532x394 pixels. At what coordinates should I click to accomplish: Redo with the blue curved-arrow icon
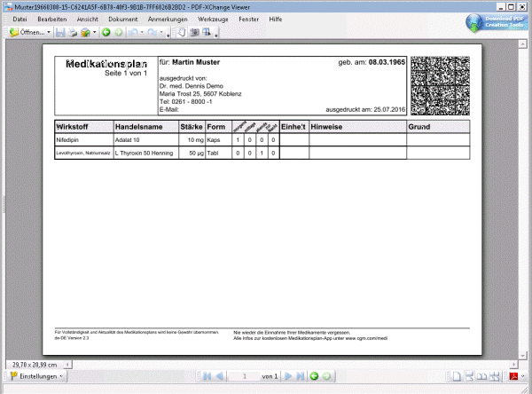point(152,32)
